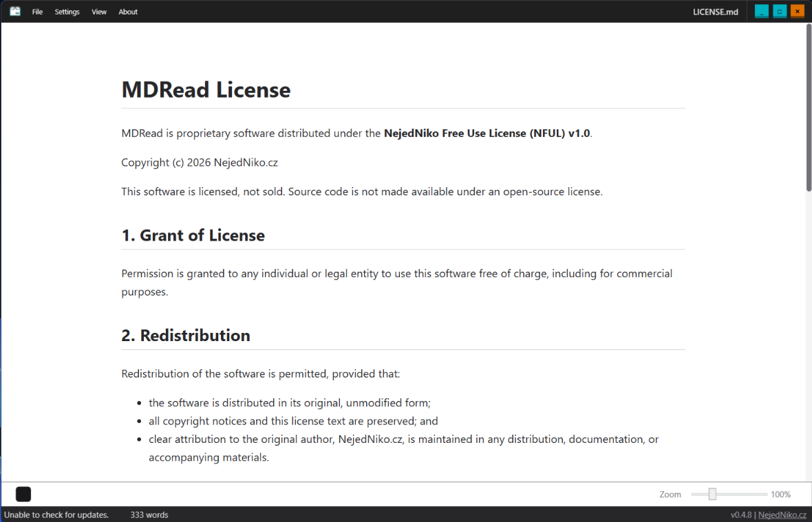Click the Zoom slider handle
This screenshot has height=522, width=812.
[713, 494]
